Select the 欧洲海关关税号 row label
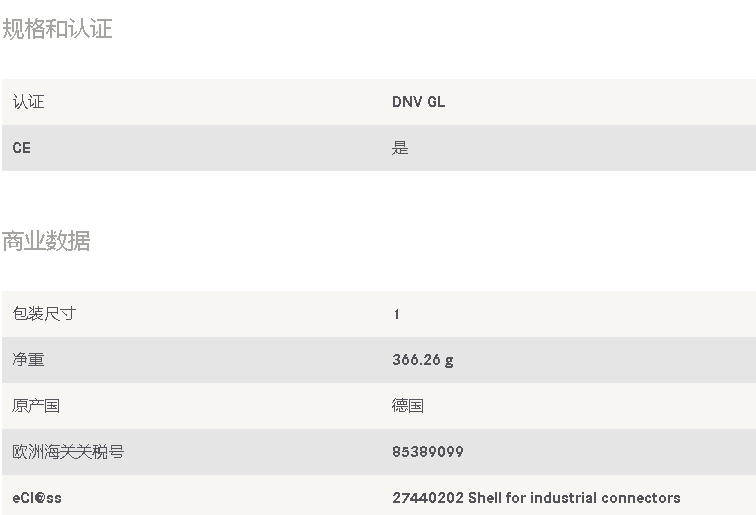The width and height of the screenshot is (756, 515). pyautogui.click(x=68, y=452)
